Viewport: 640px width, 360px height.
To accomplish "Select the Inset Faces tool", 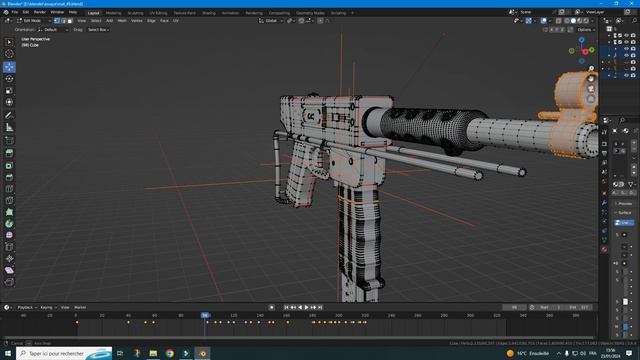I will tap(9, 165).
